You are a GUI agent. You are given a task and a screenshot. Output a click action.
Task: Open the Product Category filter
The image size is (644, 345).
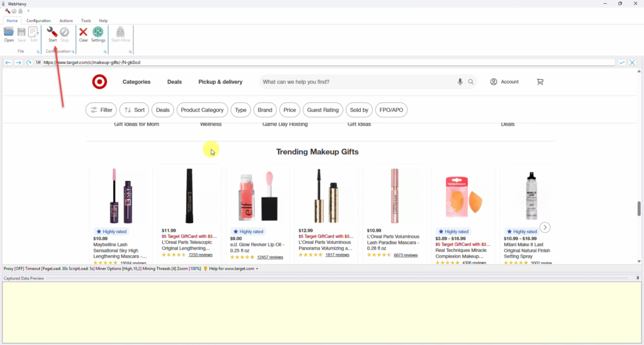tap(202, 110)
